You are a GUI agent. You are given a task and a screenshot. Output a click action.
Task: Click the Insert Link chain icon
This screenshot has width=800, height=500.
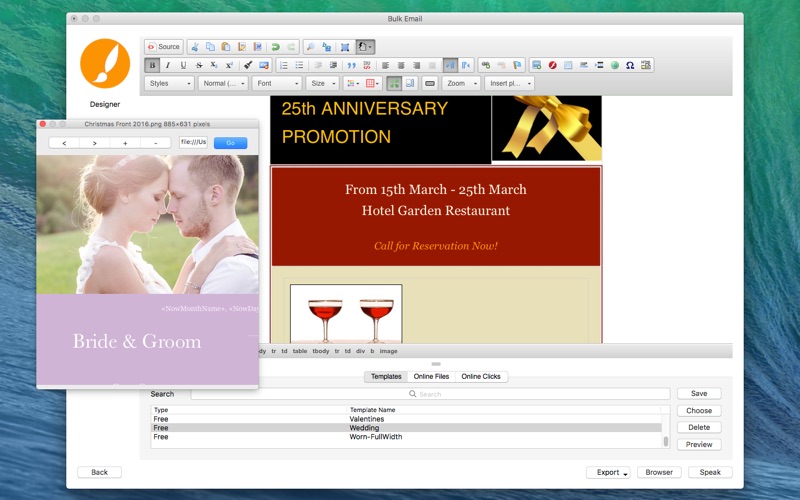(486, 65)
